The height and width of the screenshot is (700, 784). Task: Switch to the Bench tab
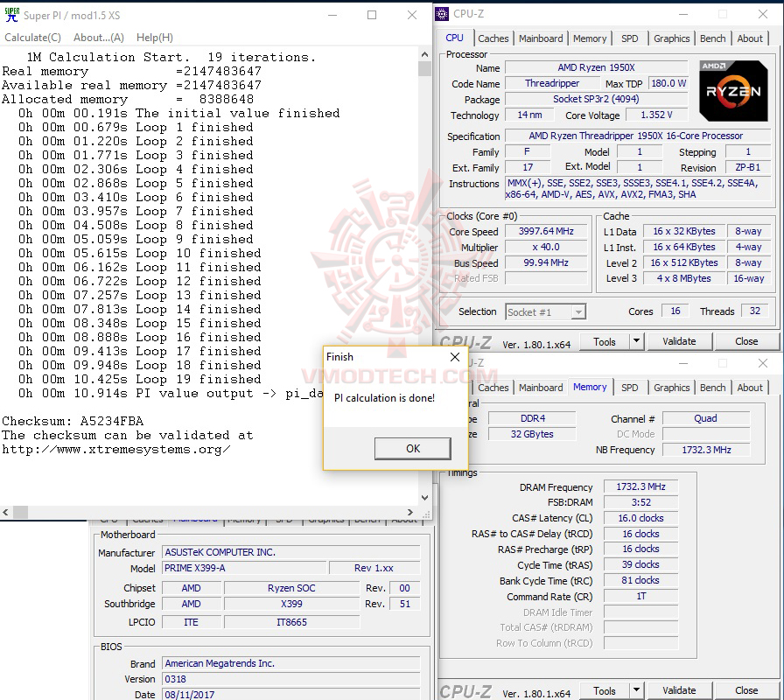tap(713, 38)
